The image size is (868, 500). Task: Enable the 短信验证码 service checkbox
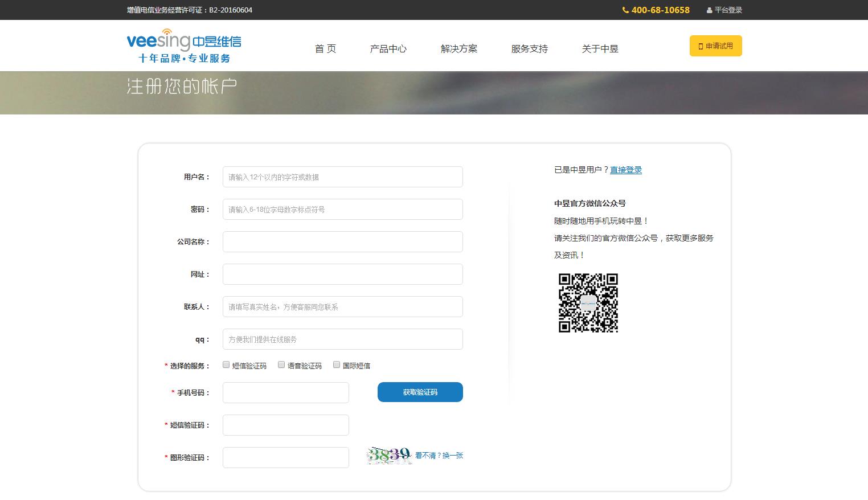(x=226, y=365)
